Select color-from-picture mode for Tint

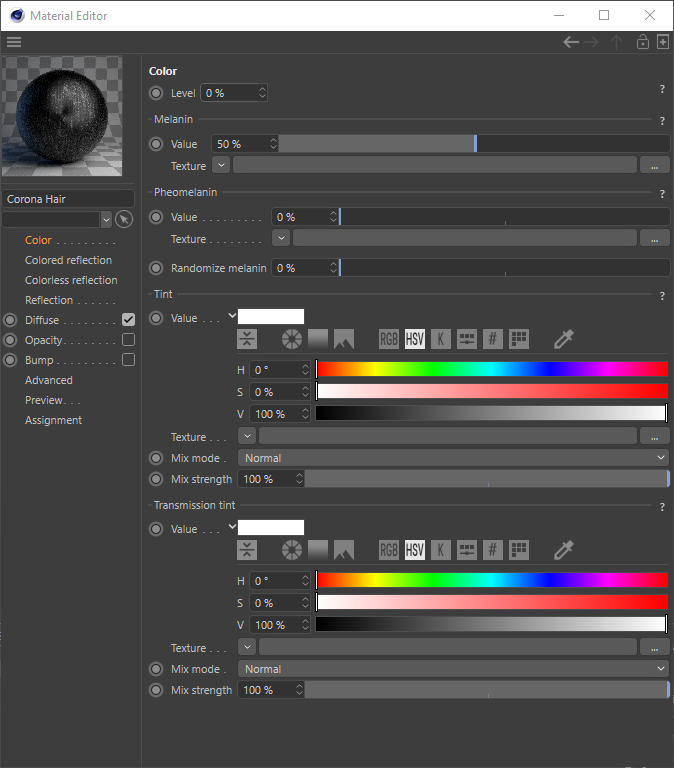coord(344,339)
